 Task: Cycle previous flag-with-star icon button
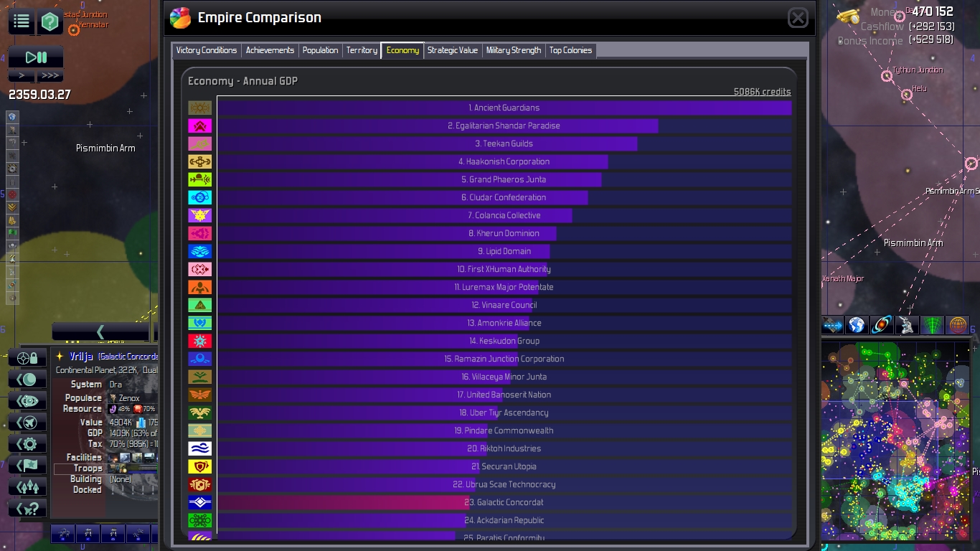[27, 466]
